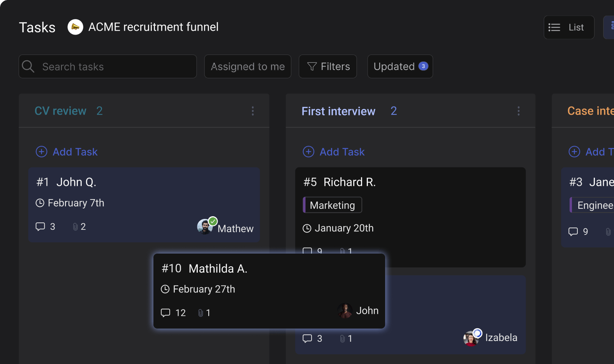Click comments icon on John Q. card
The image size is (614, 364).
(40, 227)
